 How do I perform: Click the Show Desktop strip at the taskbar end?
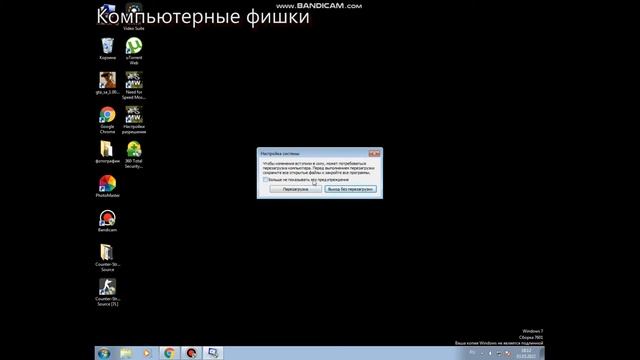(x=542, y=353)
